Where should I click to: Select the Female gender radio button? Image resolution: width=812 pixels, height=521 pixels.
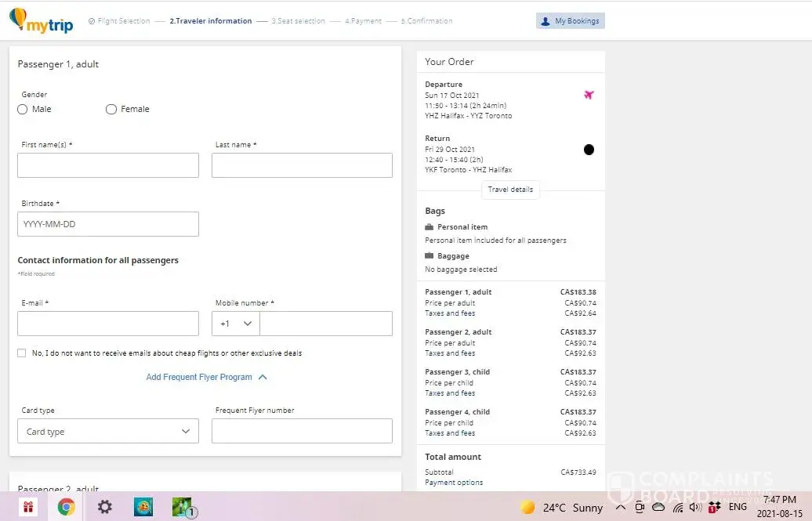[x=111, y=110]
